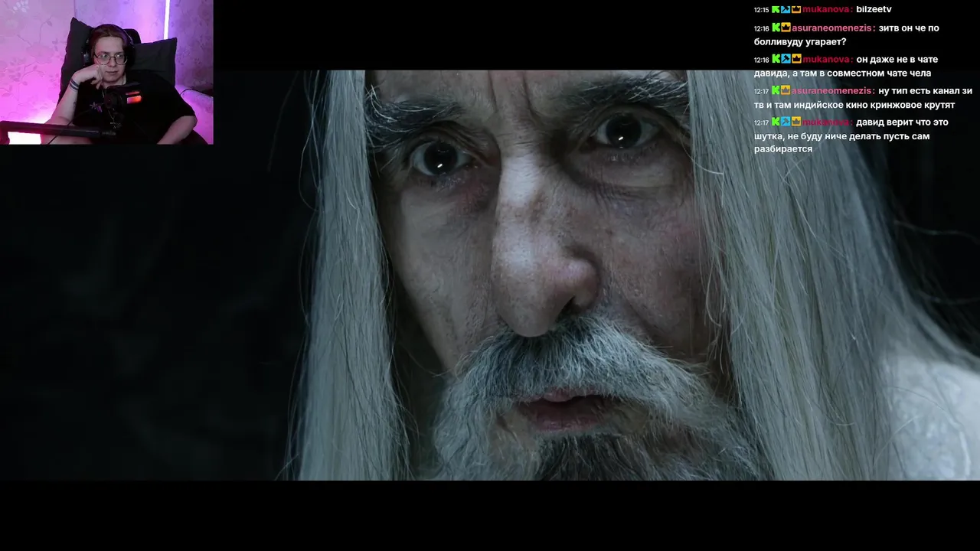Select the message 'зитв он че по болливуду угарает?'

(x=847, y=34)
